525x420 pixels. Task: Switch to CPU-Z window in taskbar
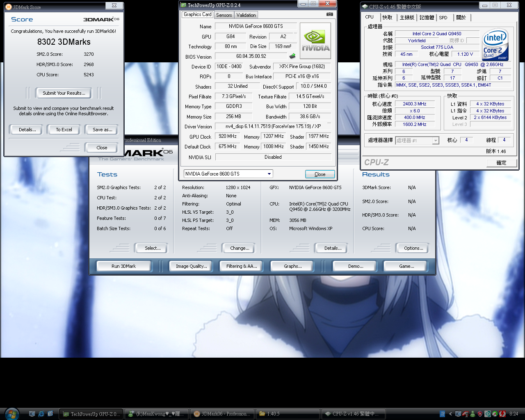(353, 414)
